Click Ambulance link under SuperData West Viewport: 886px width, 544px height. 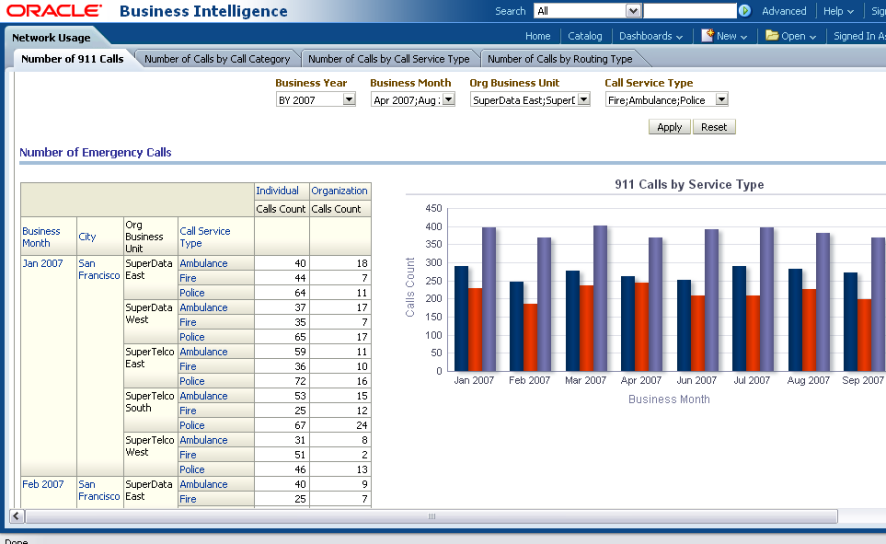[203, 307]
